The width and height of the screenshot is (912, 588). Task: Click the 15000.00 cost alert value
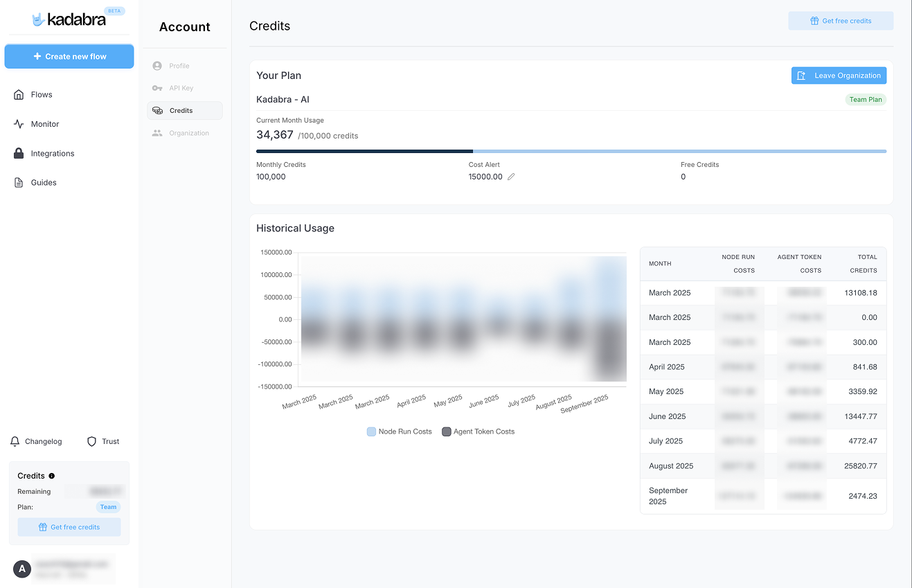click(x=485, y=177)
